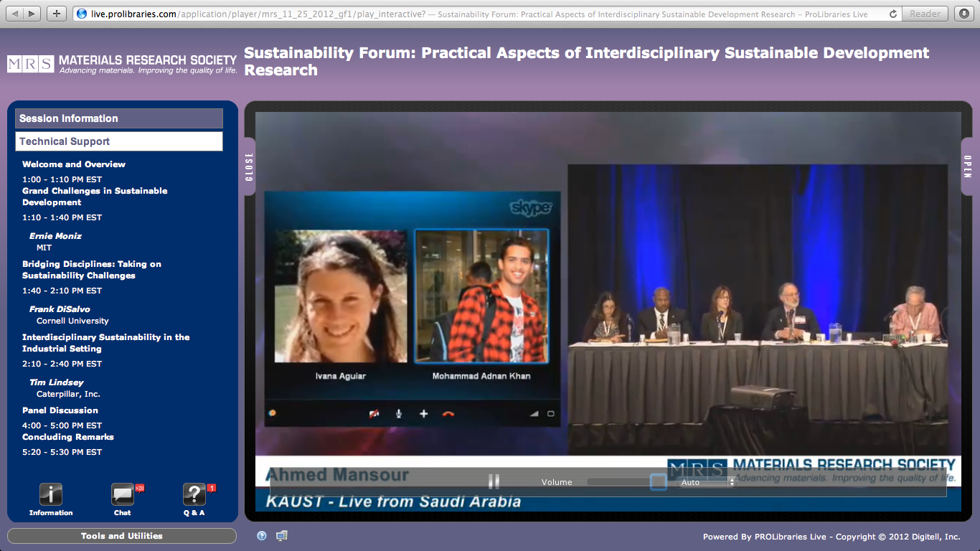Expand right panel using the OPEN tab
This screenshot has width=980, height=551.
pyautogui.click(x=967, y=166)
